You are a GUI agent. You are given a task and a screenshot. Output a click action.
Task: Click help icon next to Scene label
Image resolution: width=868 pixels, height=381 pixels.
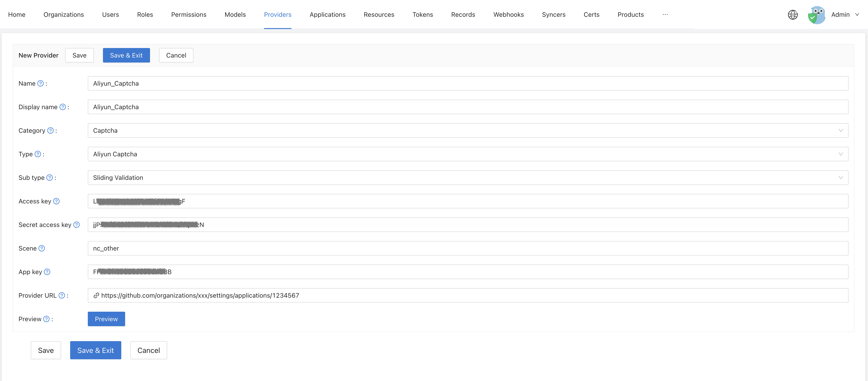[x=41, y=248]
